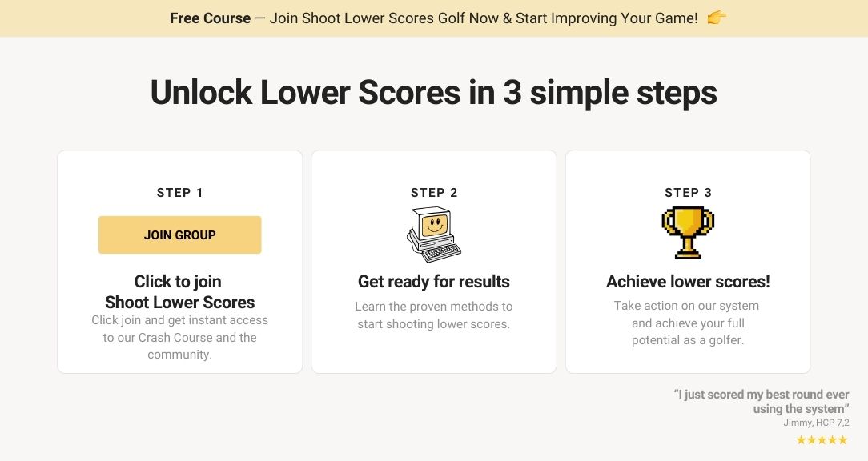This screenshot has height=461, width=868.
Task: Click the Crash Course description text
Action: point(179,337)
